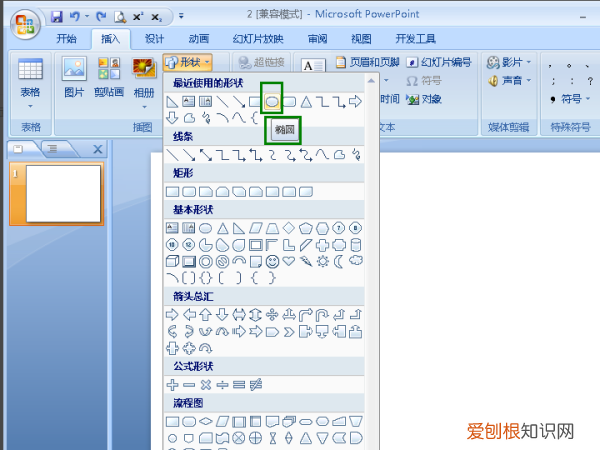Insert the plus sign equation shape

pyautogui.click(x=172, y=384)
